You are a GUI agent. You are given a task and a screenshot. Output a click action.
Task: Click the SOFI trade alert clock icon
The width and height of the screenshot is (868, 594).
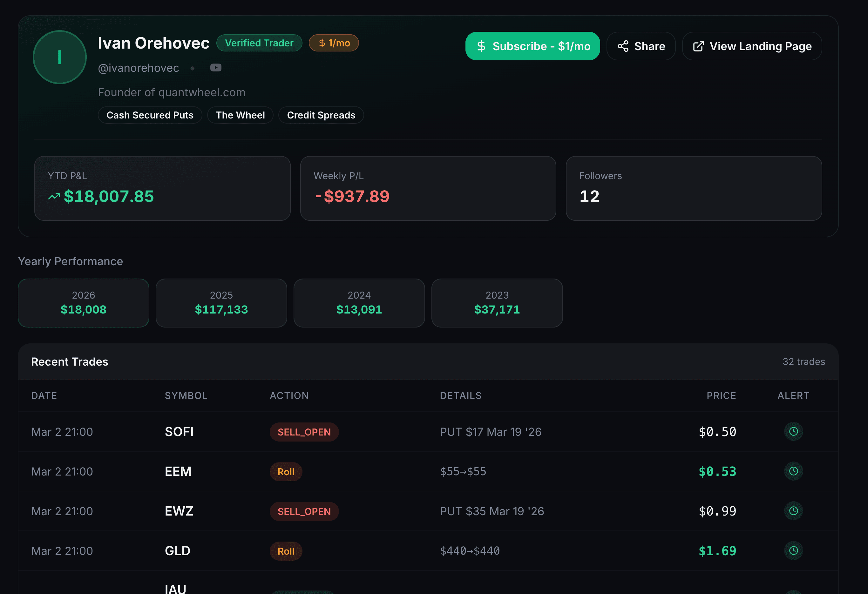point(793,432)
